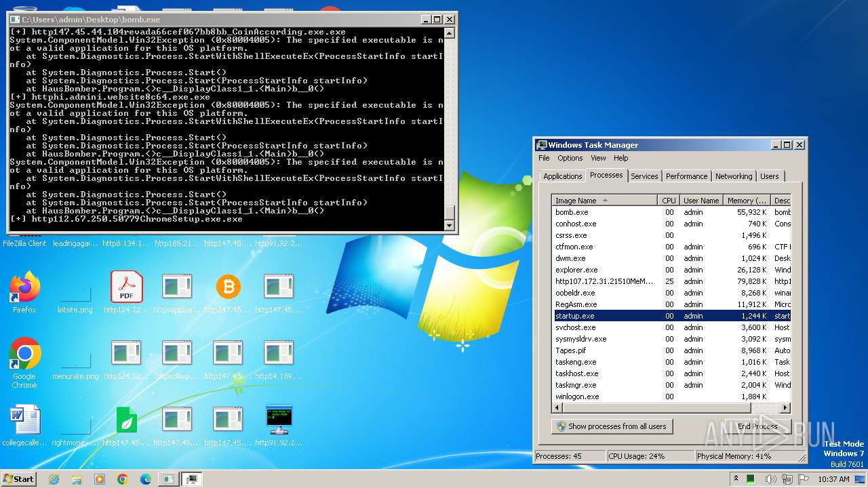Click the console window scroll up arrow

click(x=449, y=33)
